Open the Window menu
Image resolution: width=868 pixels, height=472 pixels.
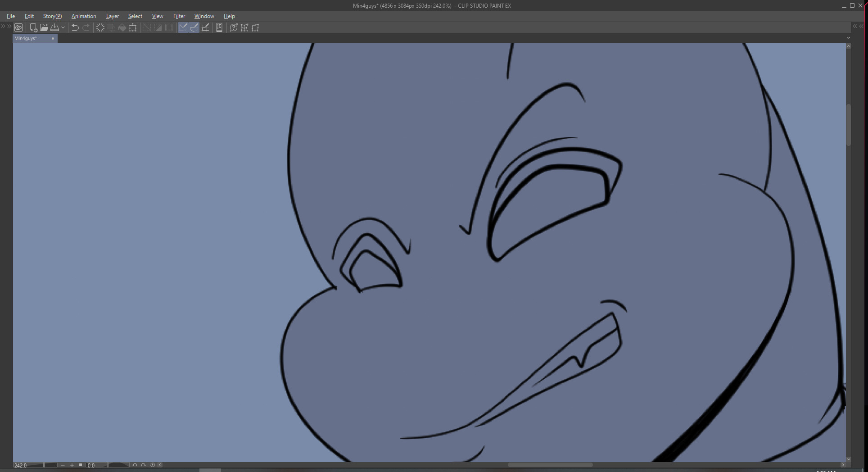point(204,16)
